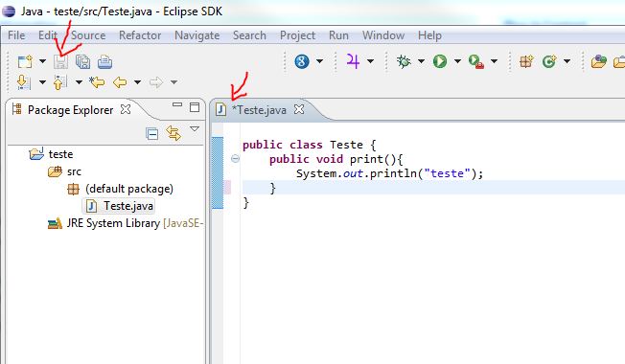Click the Save All icon
This screenshot has height=364, width=625.
pyautogui.click(x=82, y=61)
